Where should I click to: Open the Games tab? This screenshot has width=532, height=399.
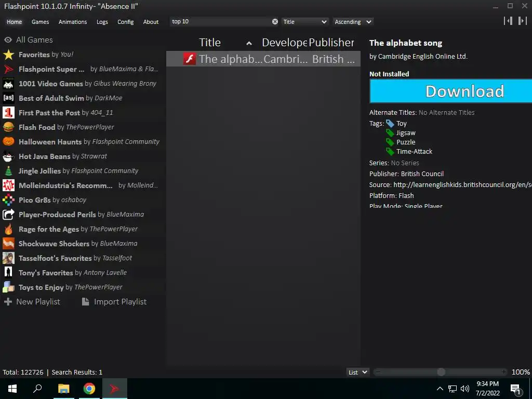(x=40, y=22)
